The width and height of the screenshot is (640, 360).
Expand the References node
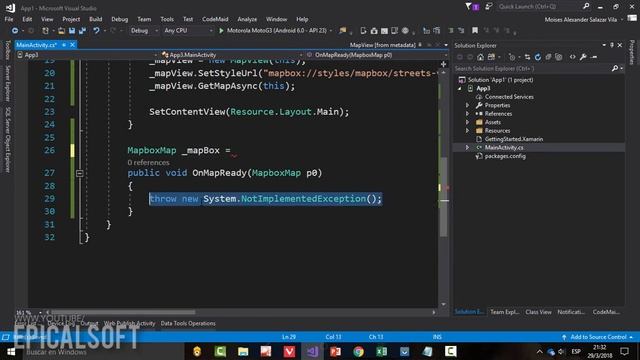pyautogui.click(x=467, y=114)
